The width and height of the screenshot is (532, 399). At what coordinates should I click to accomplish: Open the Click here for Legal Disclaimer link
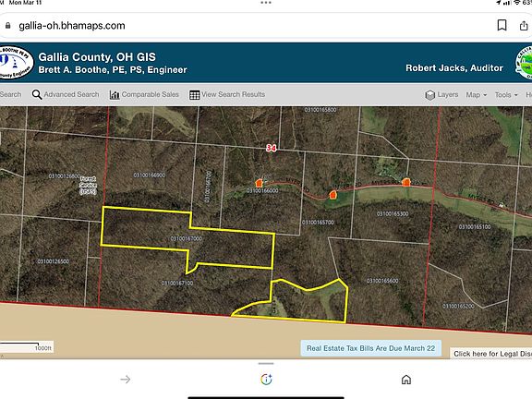491,354
